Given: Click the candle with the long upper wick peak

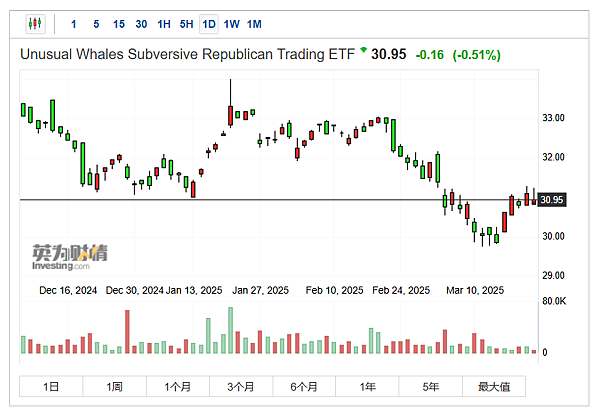Looking at the screenshot, I should click(230, 103).
